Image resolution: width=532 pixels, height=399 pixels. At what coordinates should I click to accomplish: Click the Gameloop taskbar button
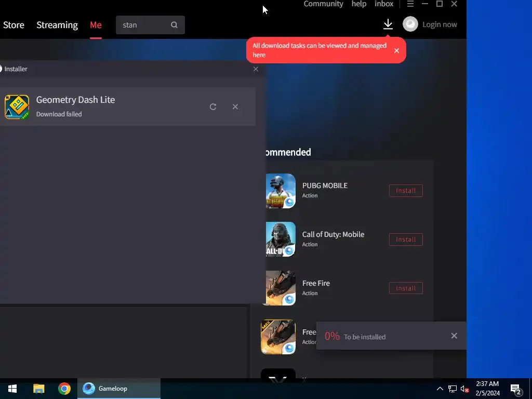tap(119, 389)
